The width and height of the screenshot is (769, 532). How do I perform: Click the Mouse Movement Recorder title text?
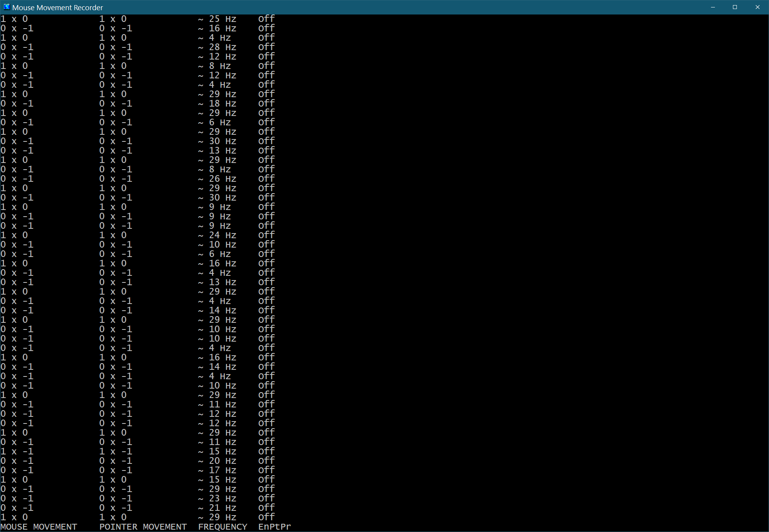(58, 7)
